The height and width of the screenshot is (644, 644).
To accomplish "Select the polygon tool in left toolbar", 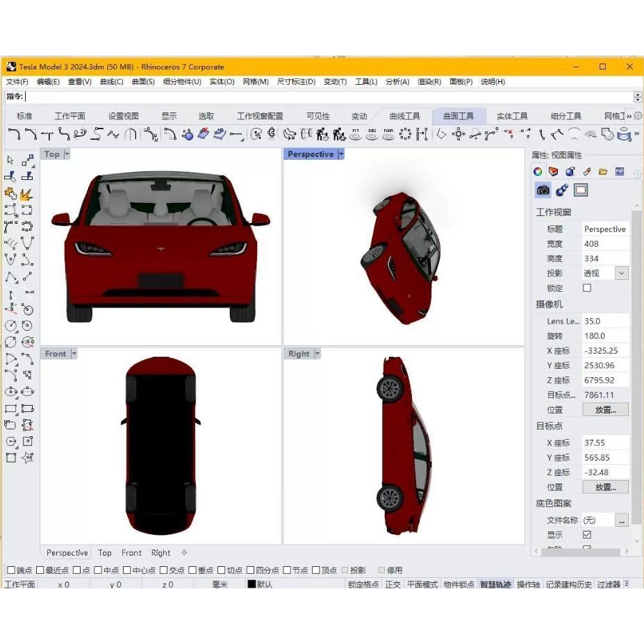I will pos(11,442).
